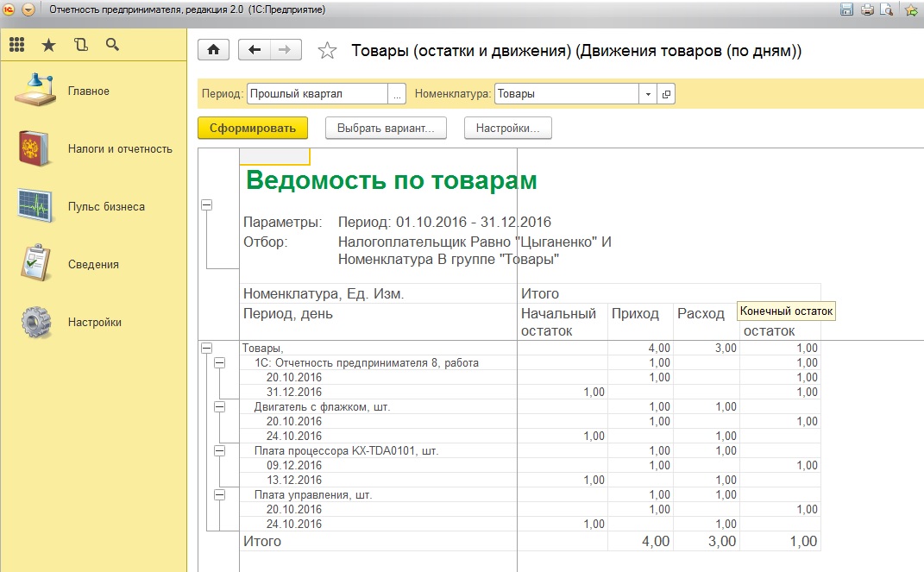This screenshot has height=572, width=924.
Task: Click the period selection ellipsis button
Action: point(397,94)
